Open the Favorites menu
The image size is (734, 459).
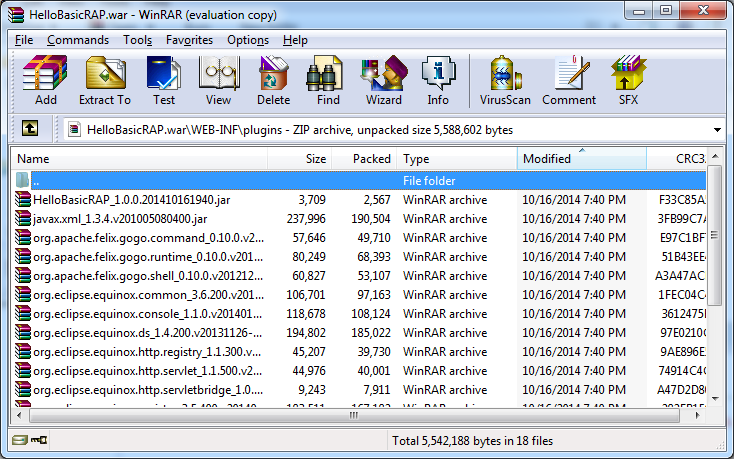click(x=189, y=40)
